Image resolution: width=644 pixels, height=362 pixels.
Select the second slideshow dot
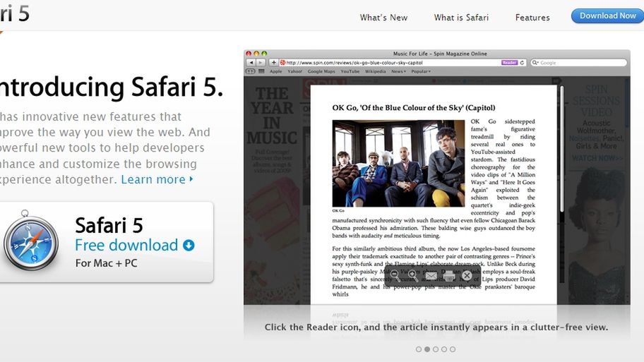click(x=427, y=349)
